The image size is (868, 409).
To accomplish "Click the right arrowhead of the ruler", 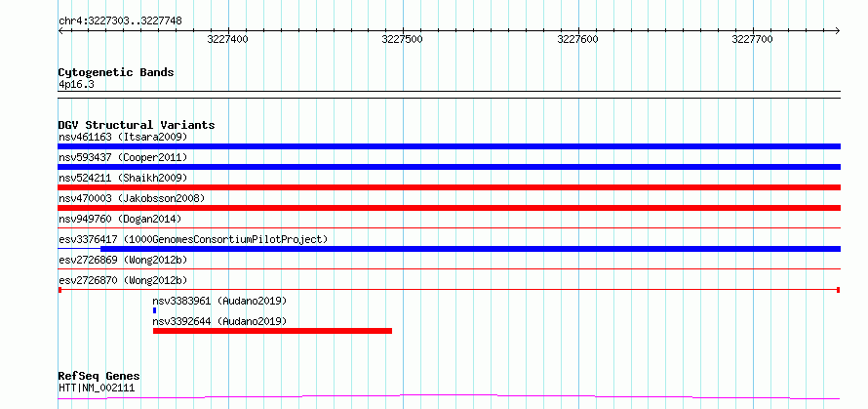I will [838, 30].
